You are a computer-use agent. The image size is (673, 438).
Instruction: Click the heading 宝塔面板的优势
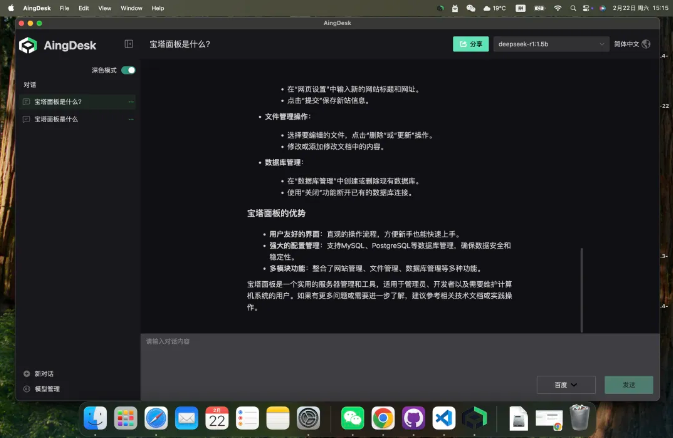(276, 213)
